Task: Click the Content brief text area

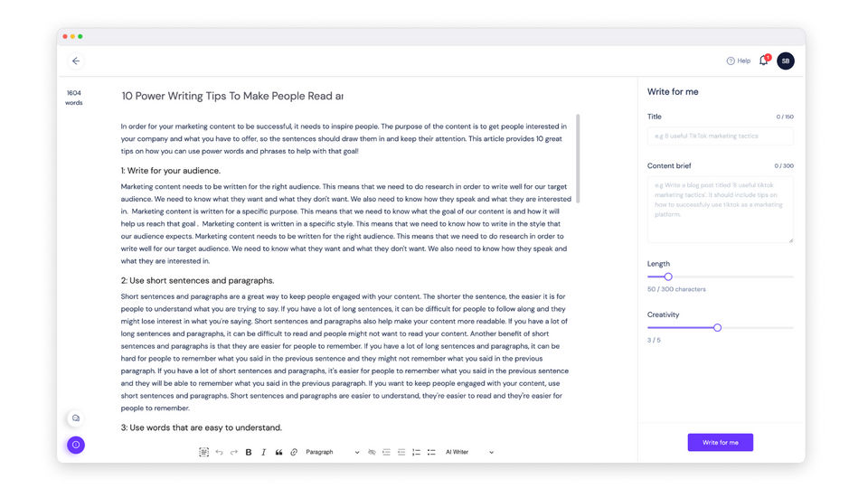Action: tap(721, 210)
